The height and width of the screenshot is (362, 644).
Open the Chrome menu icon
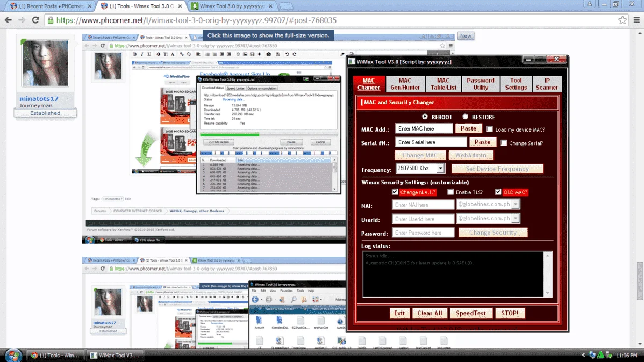[636, 20]
